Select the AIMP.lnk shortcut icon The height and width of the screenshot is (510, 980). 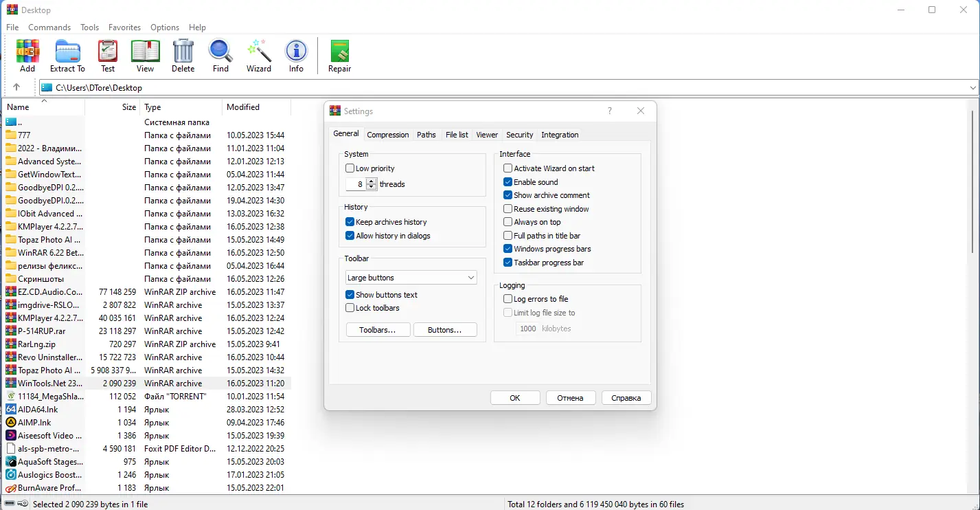pyautogui.click(x=11, y=423)
